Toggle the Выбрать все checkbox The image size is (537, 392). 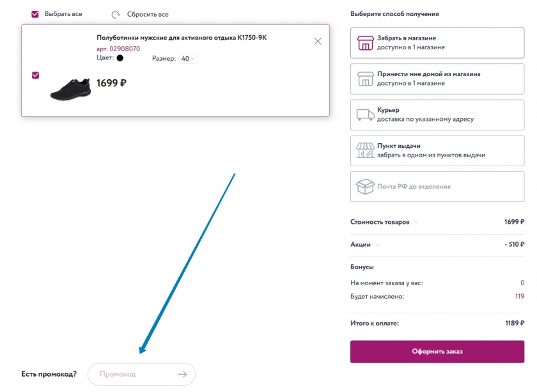(35, 14)
